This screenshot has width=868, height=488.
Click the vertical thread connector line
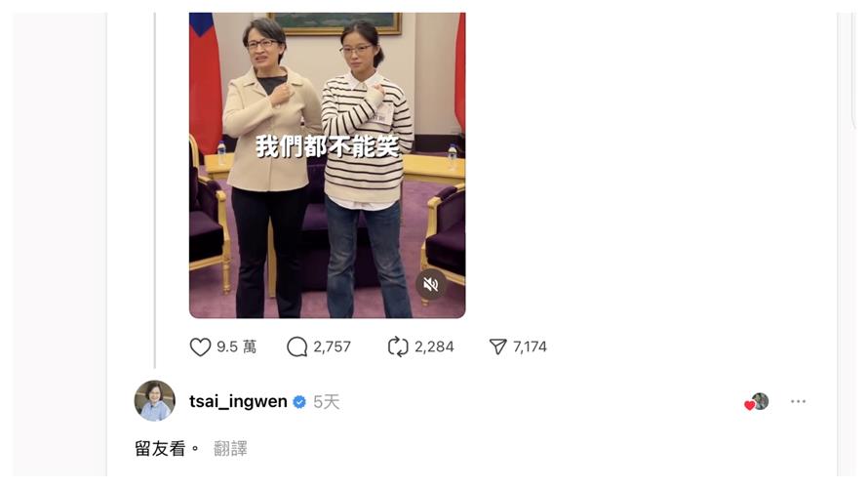pos(154,190)
